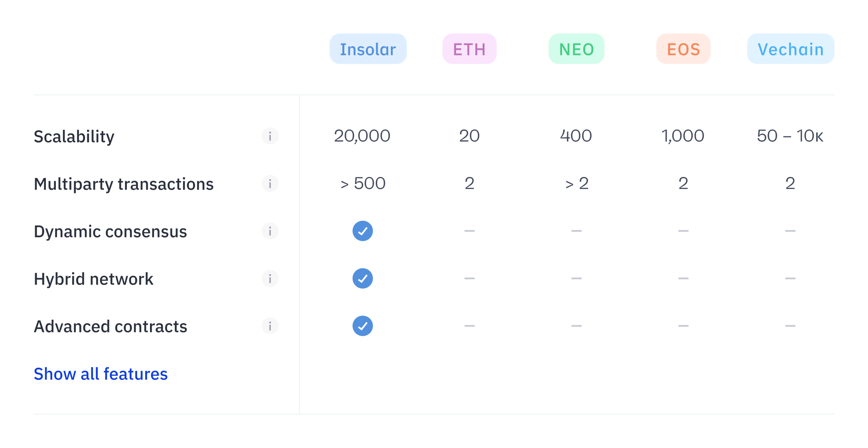
Task: Click the Dynamic consensus row label
Action: point(110,232)
